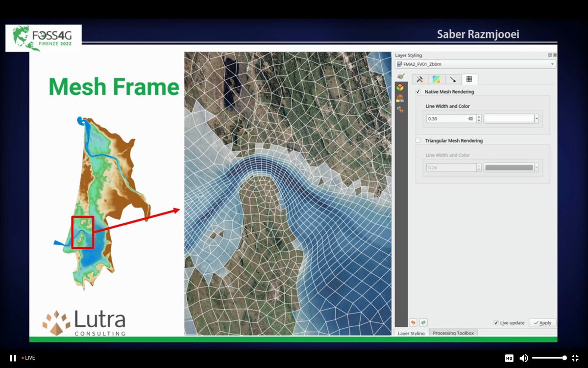588x368 pixels.
Task: Click the Layer Styling panel title
Action: click(409, 55)
